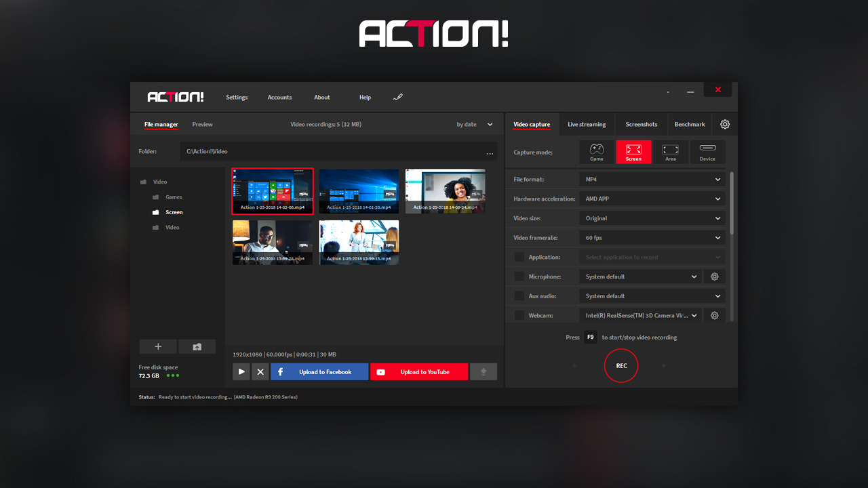
Task: Switch to the Screenshots tab
Action: [x=642, y=124]
